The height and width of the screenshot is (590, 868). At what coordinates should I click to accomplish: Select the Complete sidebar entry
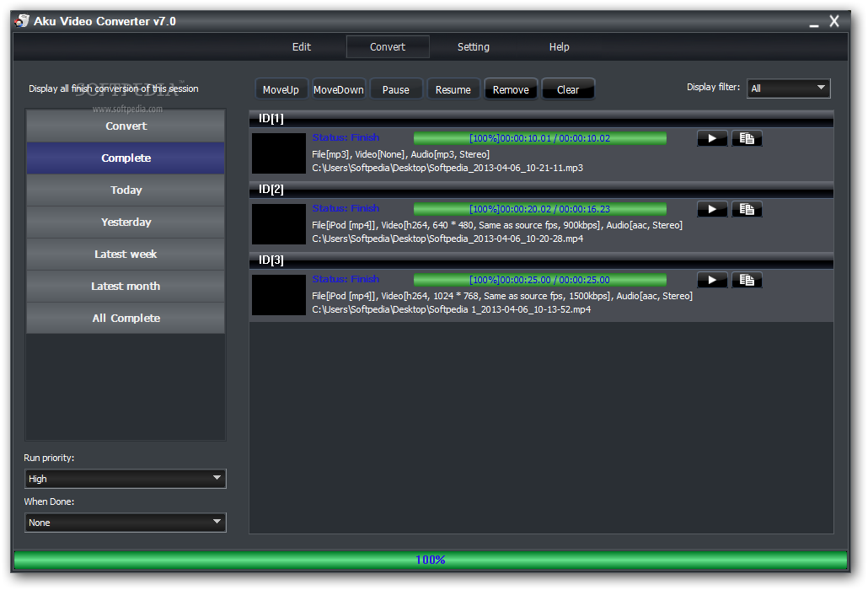click(126, 158)
